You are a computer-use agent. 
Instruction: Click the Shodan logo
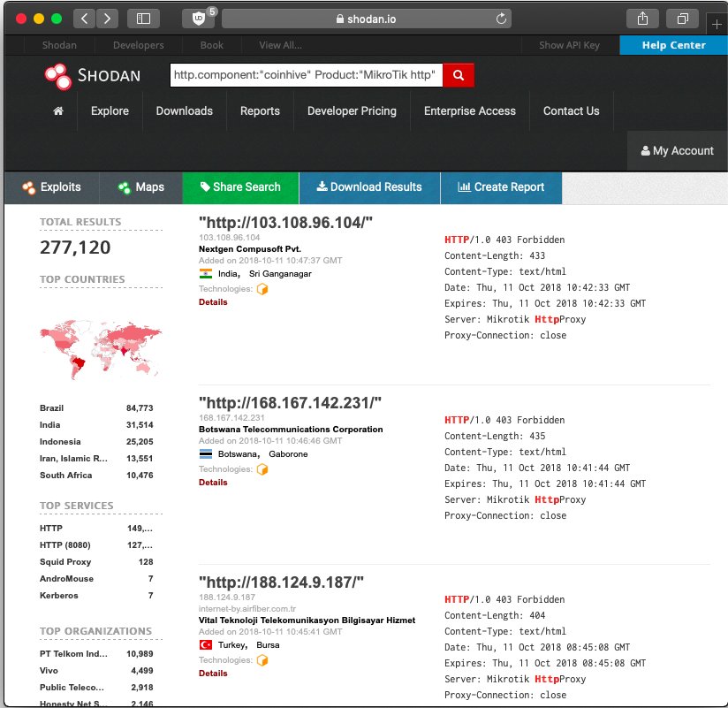point(93,76)
